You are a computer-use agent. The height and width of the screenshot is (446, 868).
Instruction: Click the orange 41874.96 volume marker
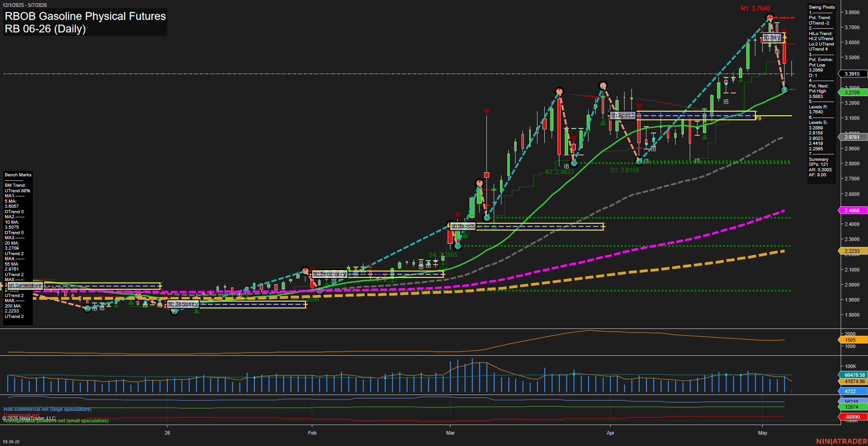(852, 381)
